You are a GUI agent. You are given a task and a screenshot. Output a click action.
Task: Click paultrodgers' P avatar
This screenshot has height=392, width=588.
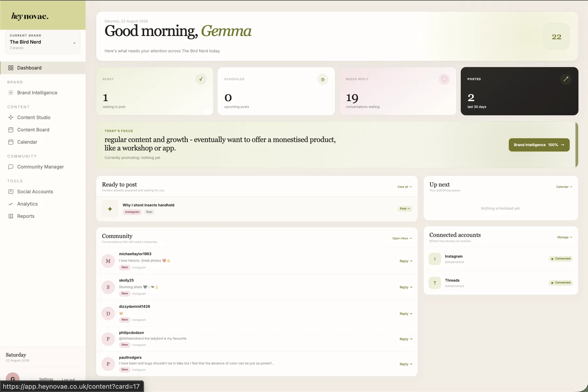point(108,364)
